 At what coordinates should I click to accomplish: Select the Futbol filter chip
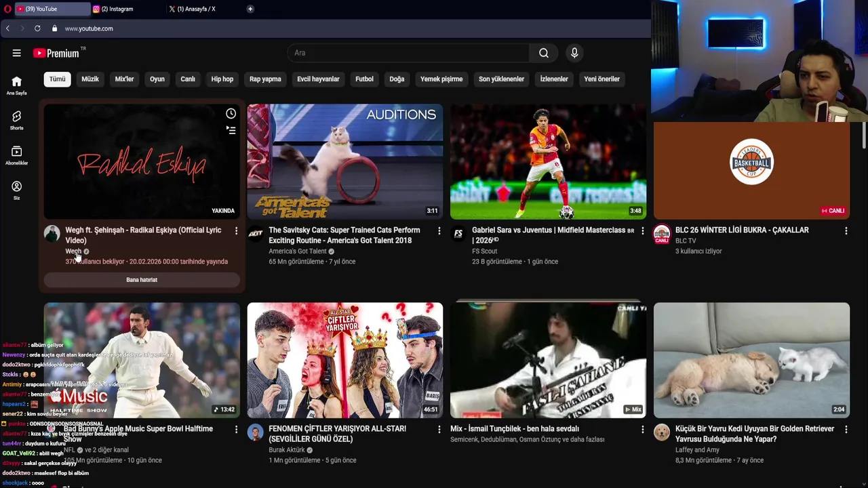pyautogui.click(x=364, y=79)
